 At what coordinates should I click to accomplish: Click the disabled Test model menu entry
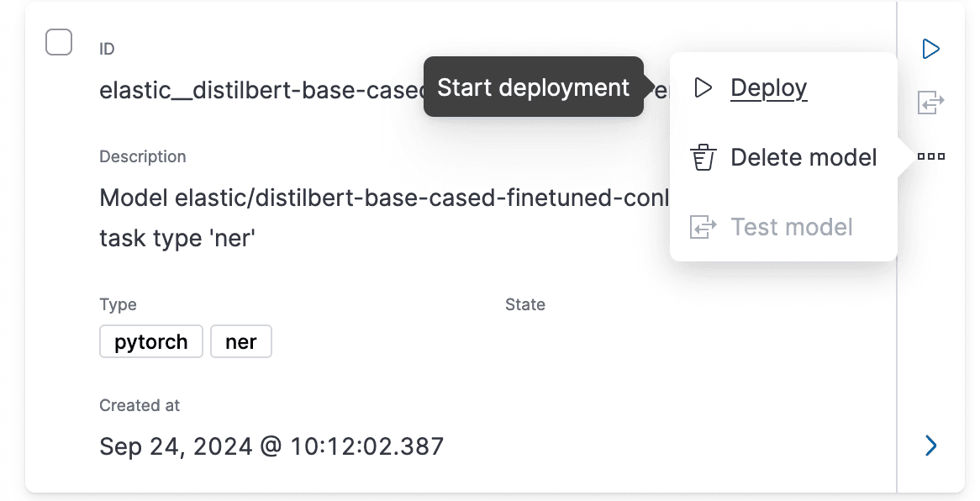pyautogui.click(x=791, y=226)
